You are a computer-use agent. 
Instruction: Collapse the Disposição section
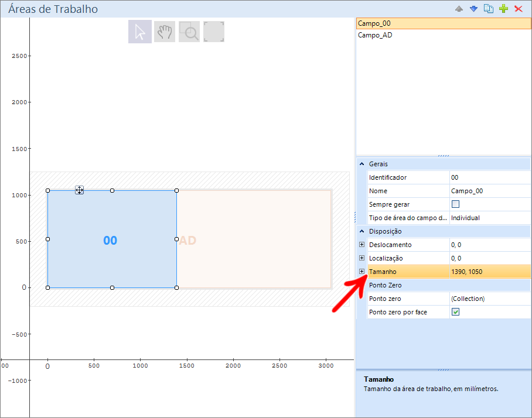point(362,231)
